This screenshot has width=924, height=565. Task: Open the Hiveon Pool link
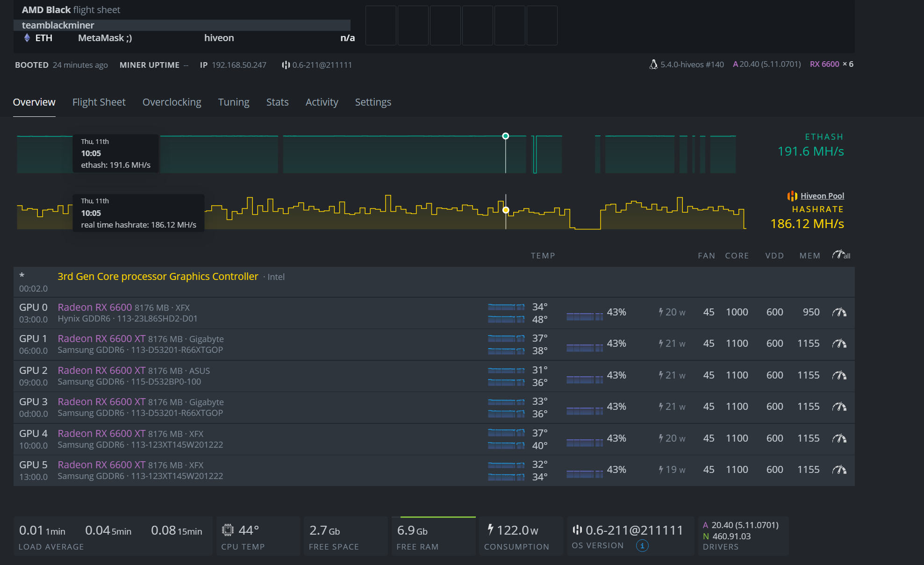click(x=822, y=196)
